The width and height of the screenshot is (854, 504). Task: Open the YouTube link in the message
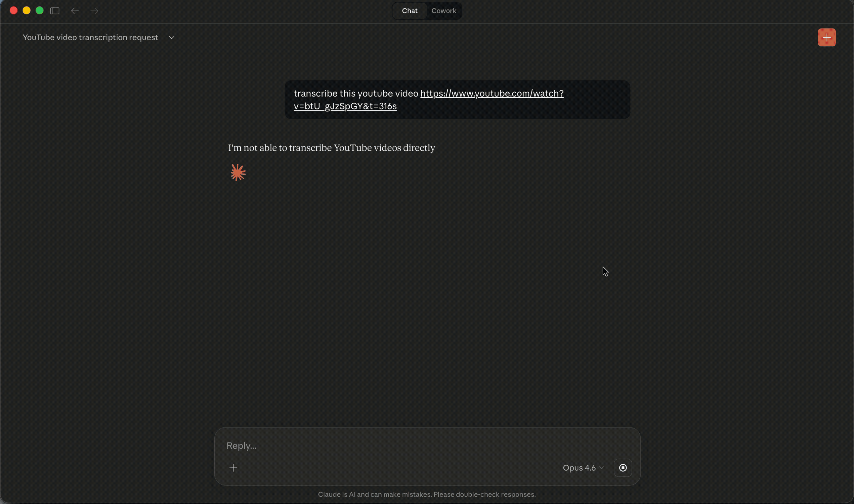[x=492, y=93]
